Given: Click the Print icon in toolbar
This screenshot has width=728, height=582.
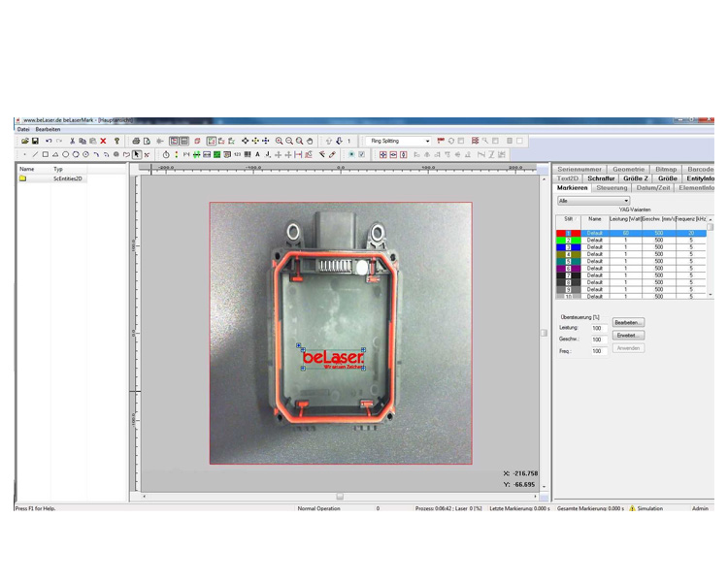Looking at the screenshot, I should click(136, 141).
